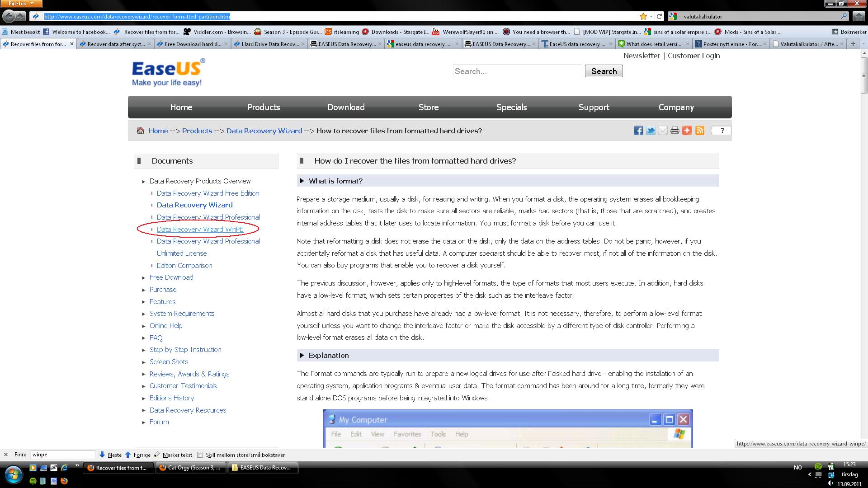Click the Twitter share icon
The height and width of the screenshot is (488, 868).
[651, 131]
